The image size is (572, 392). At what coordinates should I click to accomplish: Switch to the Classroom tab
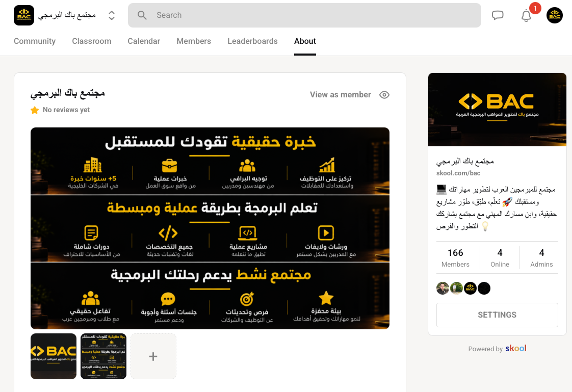[x=92, y=41]
